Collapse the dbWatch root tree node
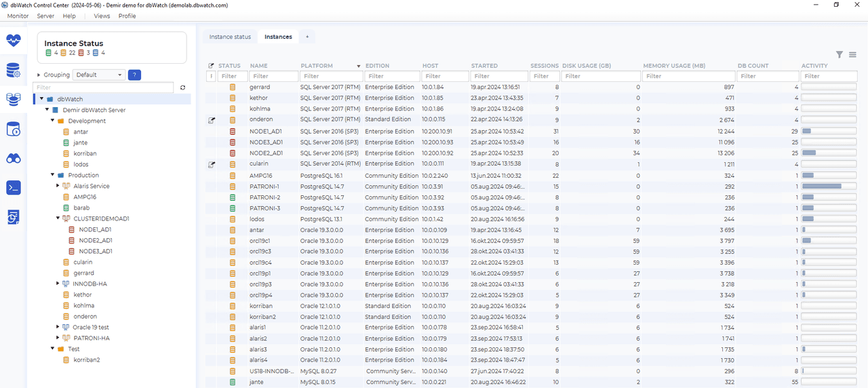This screenshot has height=388, width=868. [41, 99]
